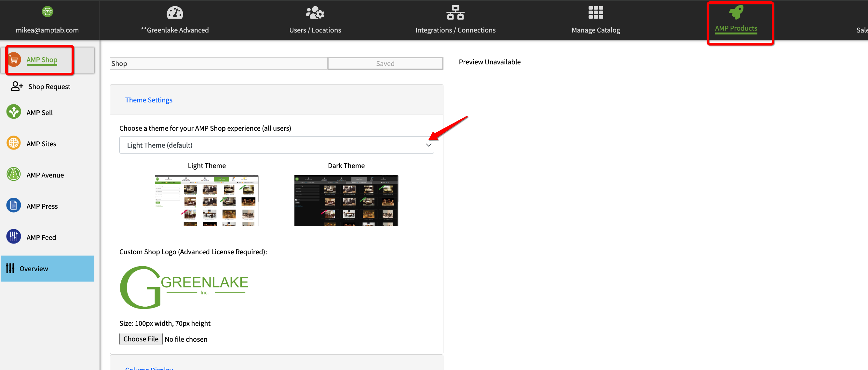Click the Shop Request add-user icon
Image resolution: width=868 pixels, height=370 pixels.
point(17,86)
